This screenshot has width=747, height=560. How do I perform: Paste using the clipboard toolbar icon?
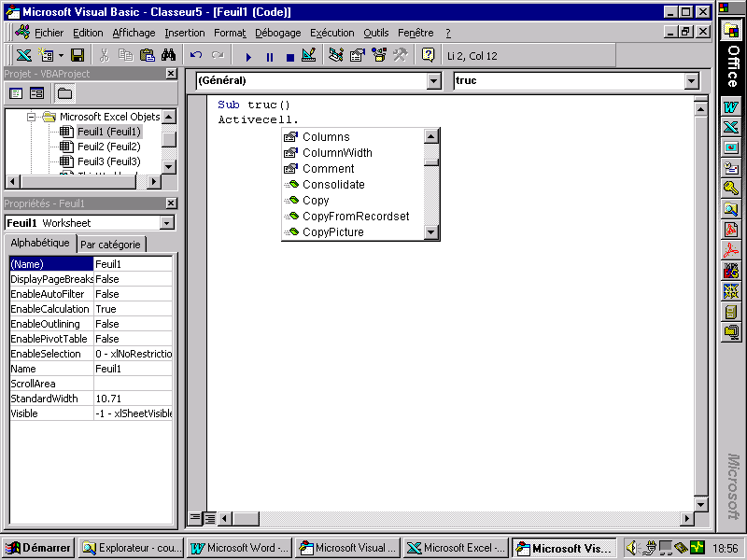[148, 55]
